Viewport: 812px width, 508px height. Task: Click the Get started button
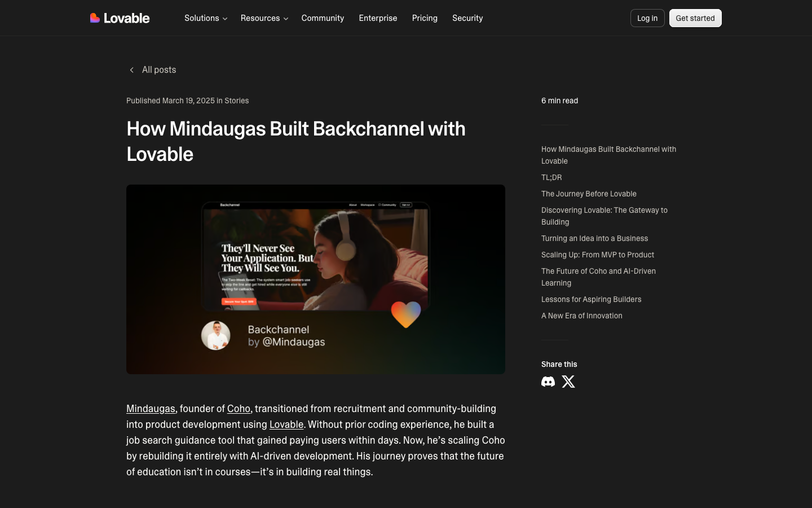pos(695,18)
